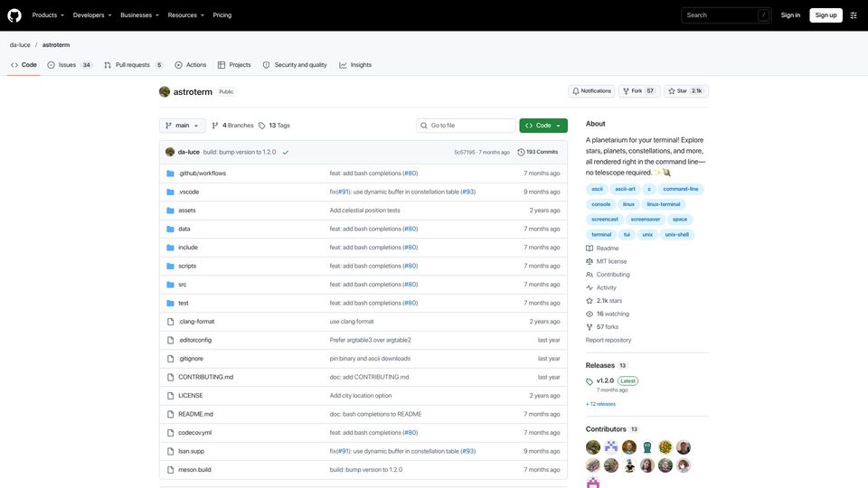This screenshot has height=488, width=868.
Task: View the commit status checkmark
Action: point(286,152)
